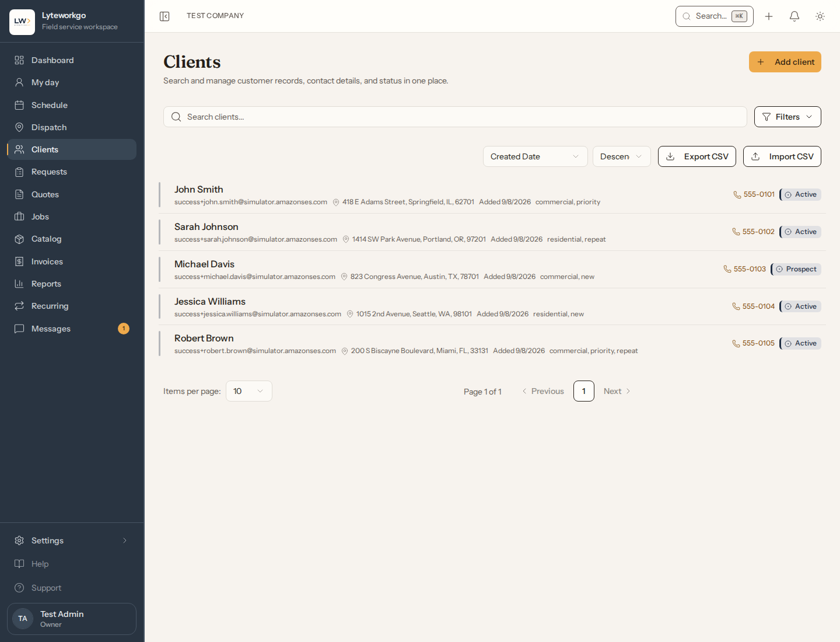Select page 1 in pagination
Viewport: 840px width, 642px height.
coord(584,391)
